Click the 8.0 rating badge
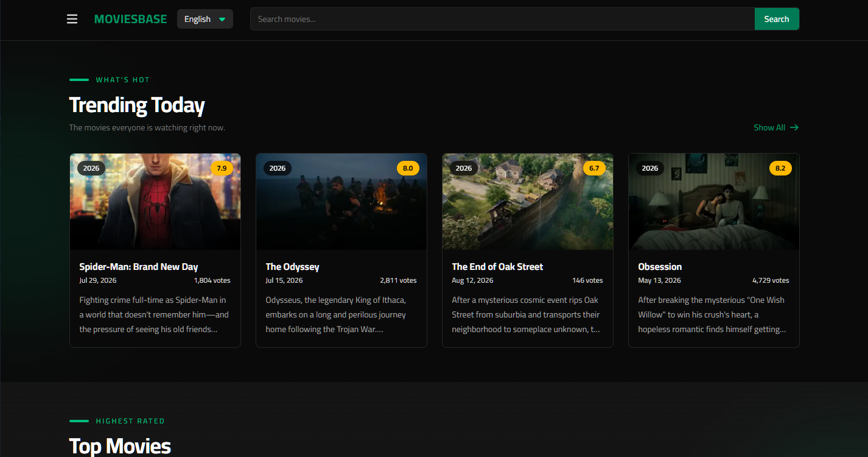 coord(408,168)
